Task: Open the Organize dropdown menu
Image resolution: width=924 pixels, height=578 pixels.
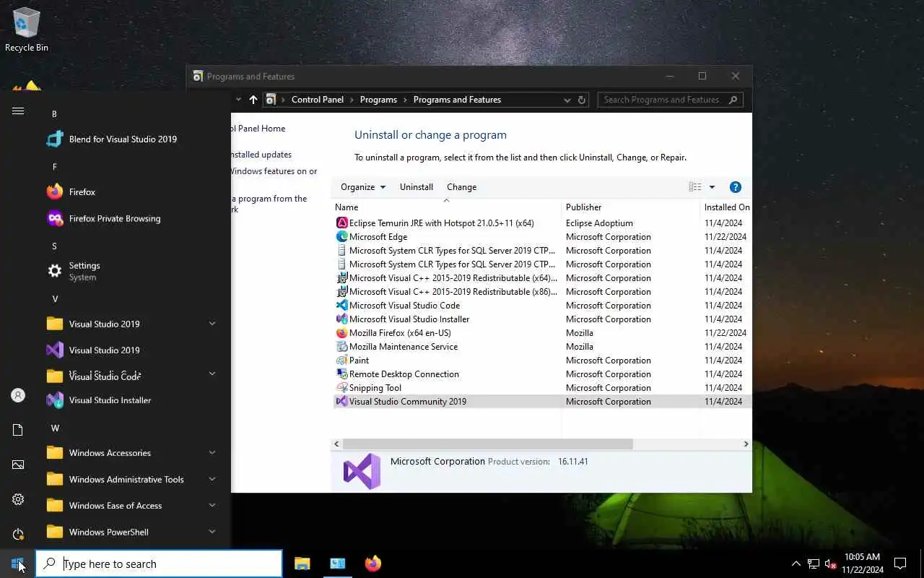Action: 363,187
